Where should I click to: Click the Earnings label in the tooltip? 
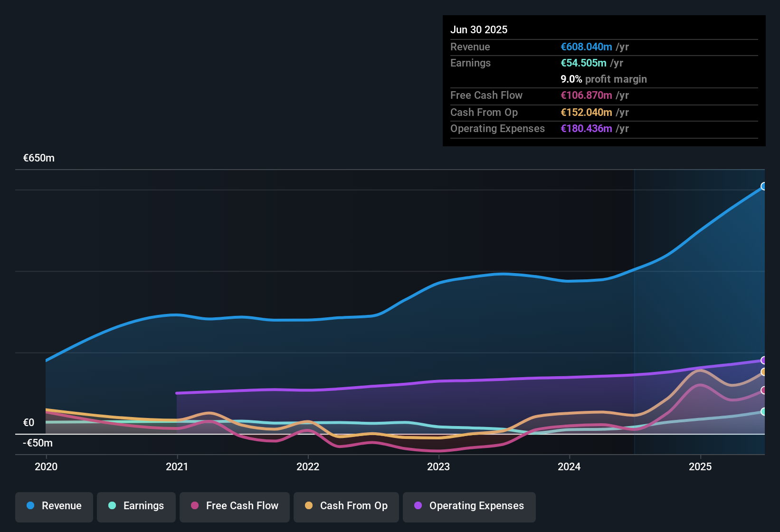tap(470, 63)
